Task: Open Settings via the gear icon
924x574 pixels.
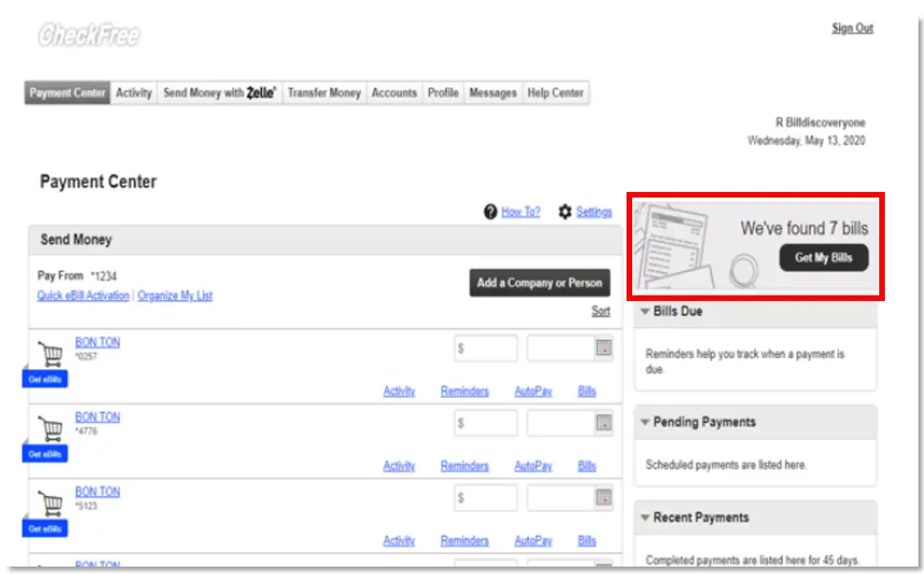Action: (x=564, y=212)
